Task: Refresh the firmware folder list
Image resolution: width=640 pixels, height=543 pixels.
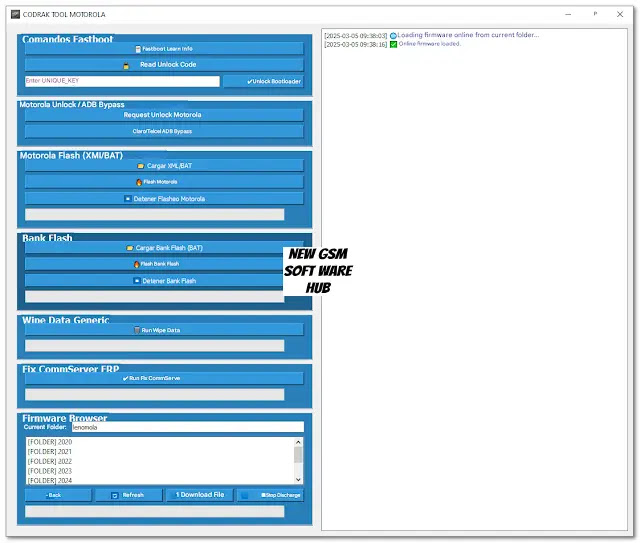Action: click(129, 495)
